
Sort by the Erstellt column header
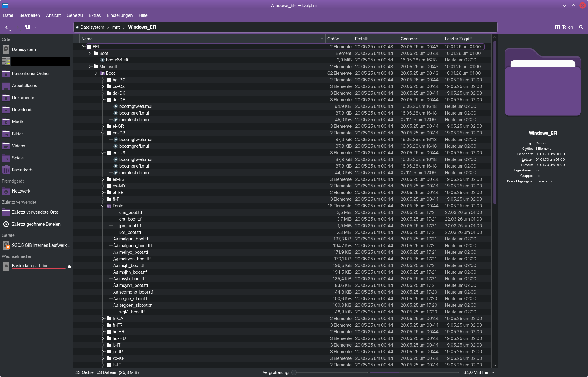point(376,39)
